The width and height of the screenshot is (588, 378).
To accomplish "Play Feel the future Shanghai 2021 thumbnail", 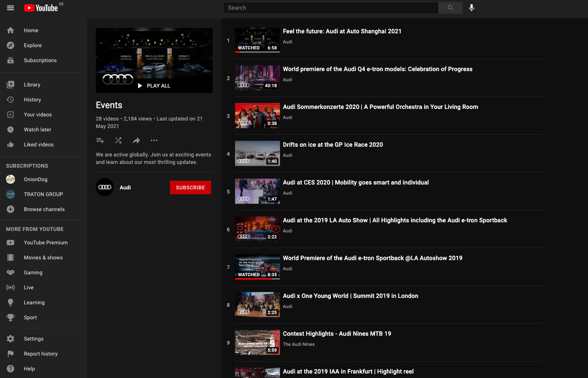I will tap(258, 40).
